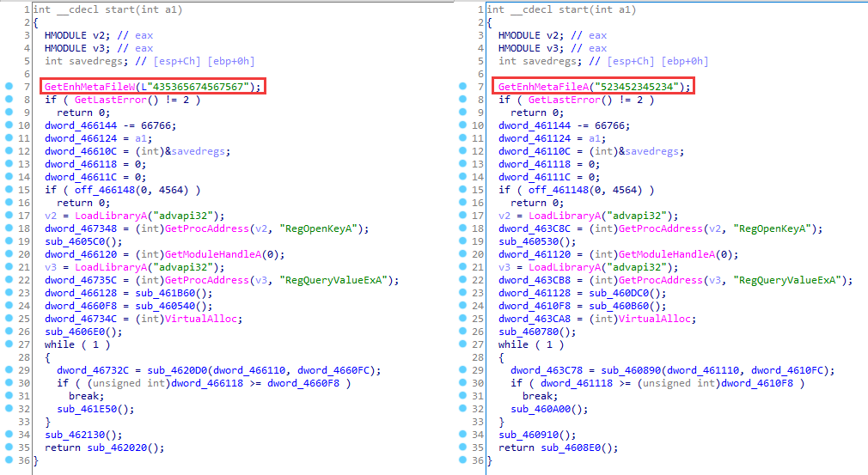This screenshot has height=475, width=868.
Task: Select variable dword_463C78
Action: pos(547,370)
